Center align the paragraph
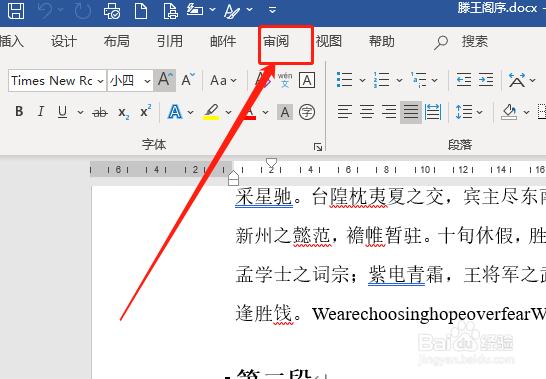Viewport: 546px width, 379px height. (x=367, y=112)
